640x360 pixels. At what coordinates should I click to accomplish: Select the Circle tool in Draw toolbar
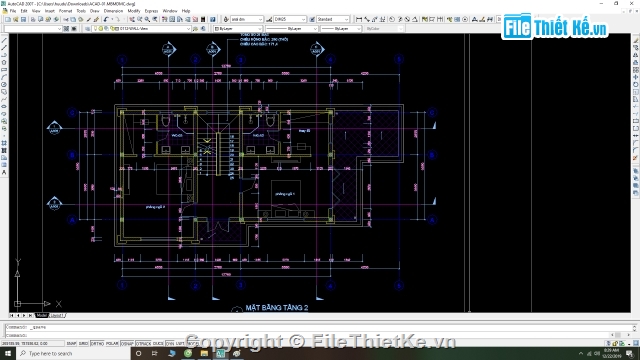pos(4,84)
